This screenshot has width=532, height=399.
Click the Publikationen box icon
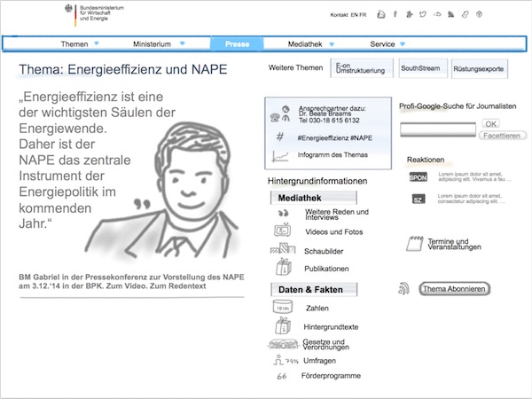point(284,267)
